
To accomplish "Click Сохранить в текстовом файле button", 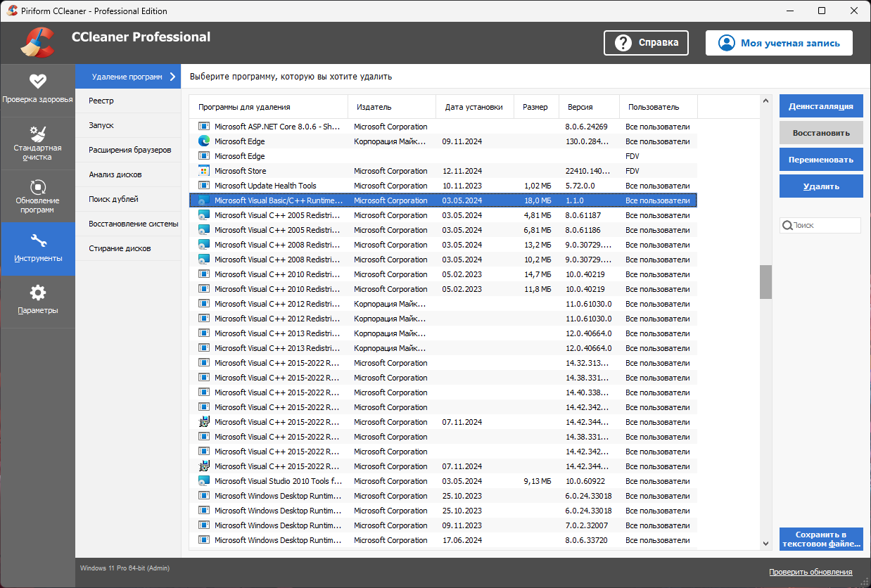I will pos(821,539).
